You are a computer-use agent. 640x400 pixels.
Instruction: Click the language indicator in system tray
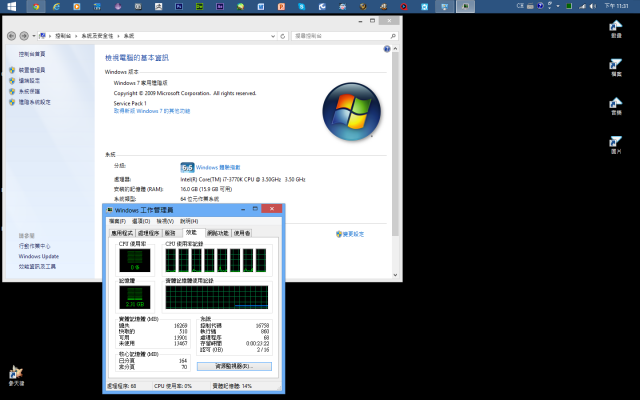pos(520,6)
